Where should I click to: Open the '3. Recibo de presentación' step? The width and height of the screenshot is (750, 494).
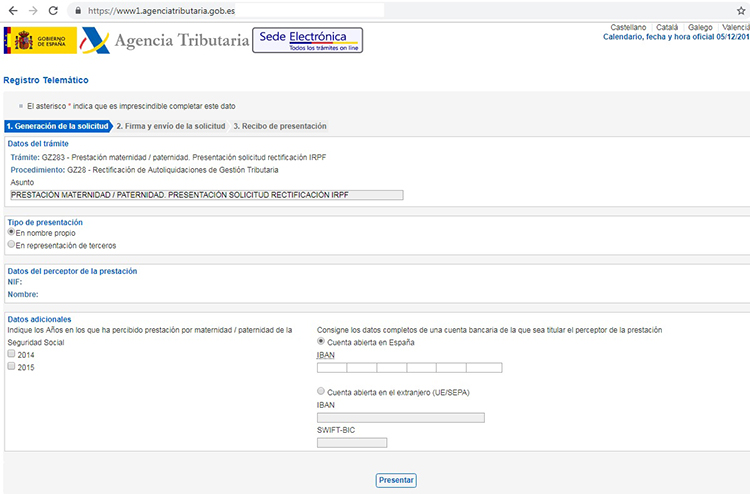coord(279,126)
